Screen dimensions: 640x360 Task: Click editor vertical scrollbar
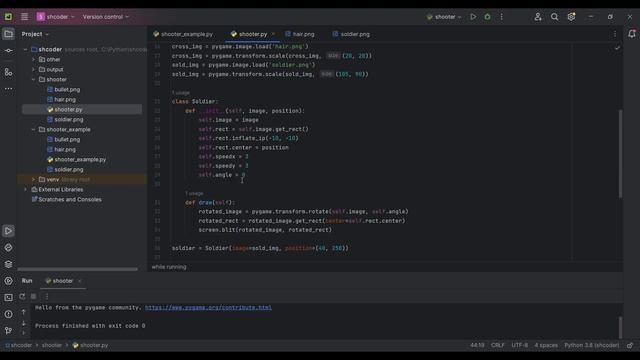point(620,153)
